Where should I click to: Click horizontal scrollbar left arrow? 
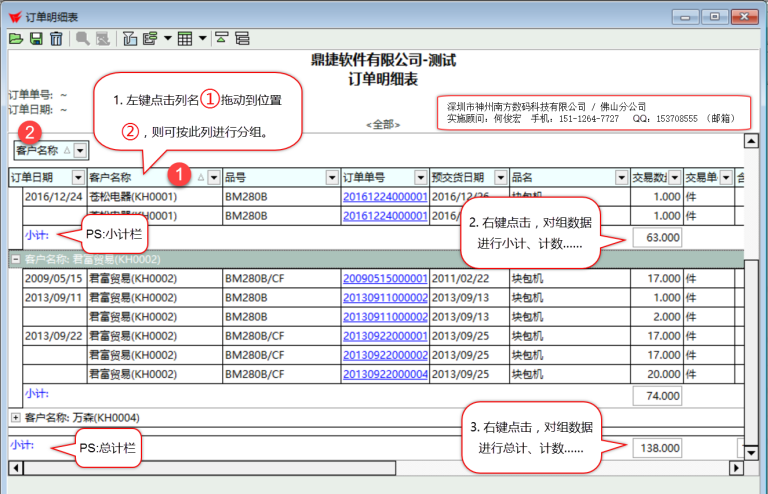pos(16,468)
